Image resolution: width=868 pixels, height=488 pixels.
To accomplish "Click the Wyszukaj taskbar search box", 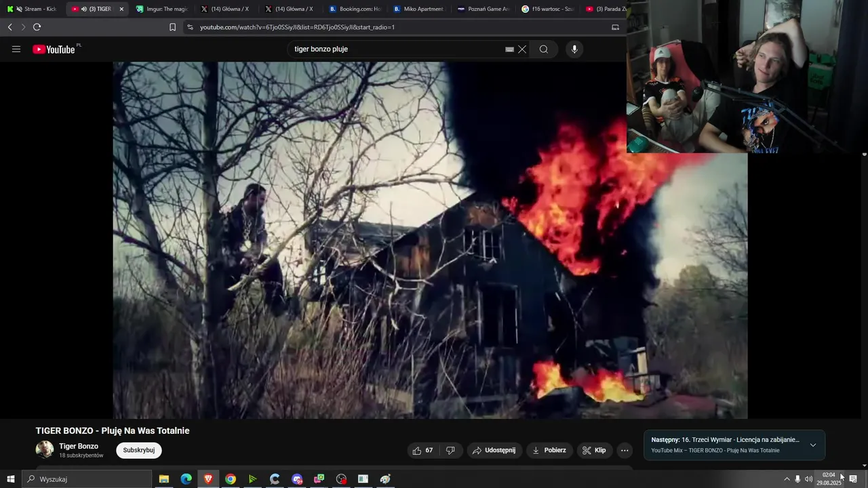I will coord(87,479).
